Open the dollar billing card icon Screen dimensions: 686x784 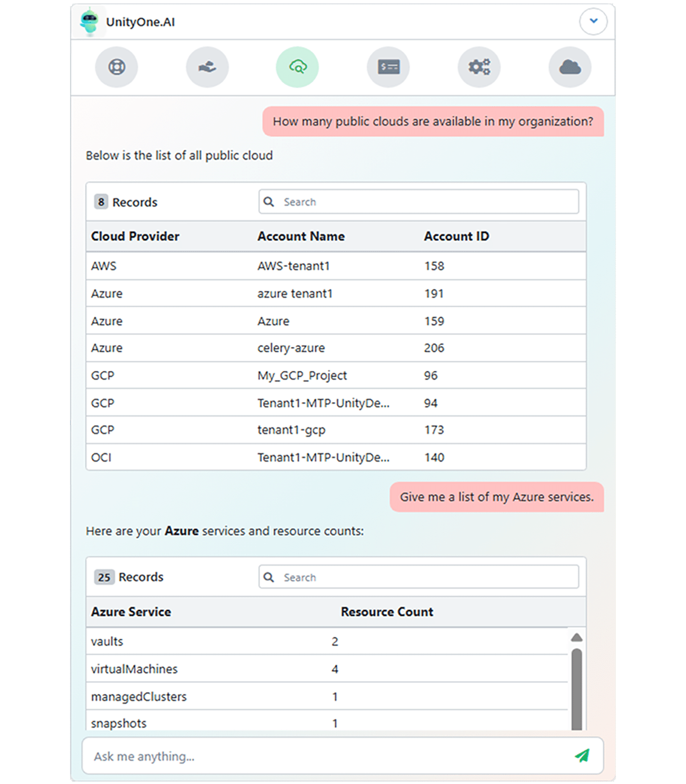tap(389, 67)
